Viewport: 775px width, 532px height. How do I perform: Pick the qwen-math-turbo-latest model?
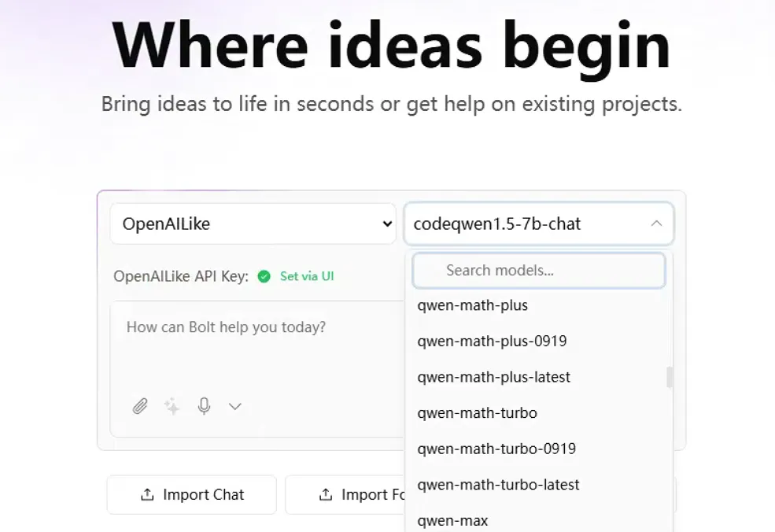click(499, 485)
